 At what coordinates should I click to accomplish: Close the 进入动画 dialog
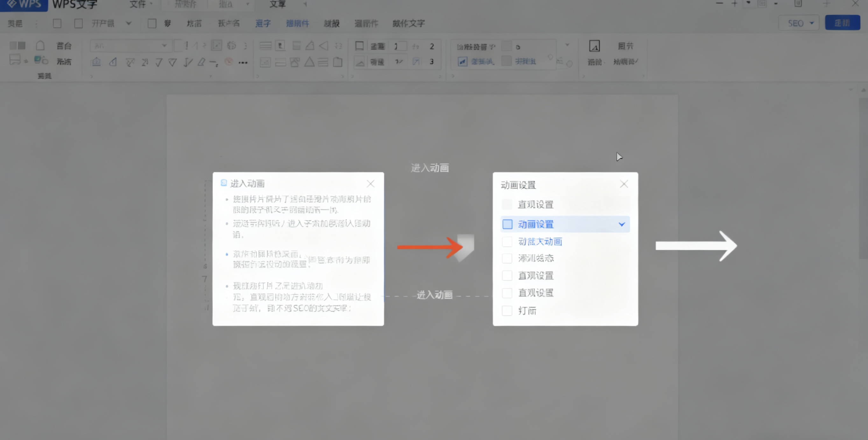(x=370, y=184)
